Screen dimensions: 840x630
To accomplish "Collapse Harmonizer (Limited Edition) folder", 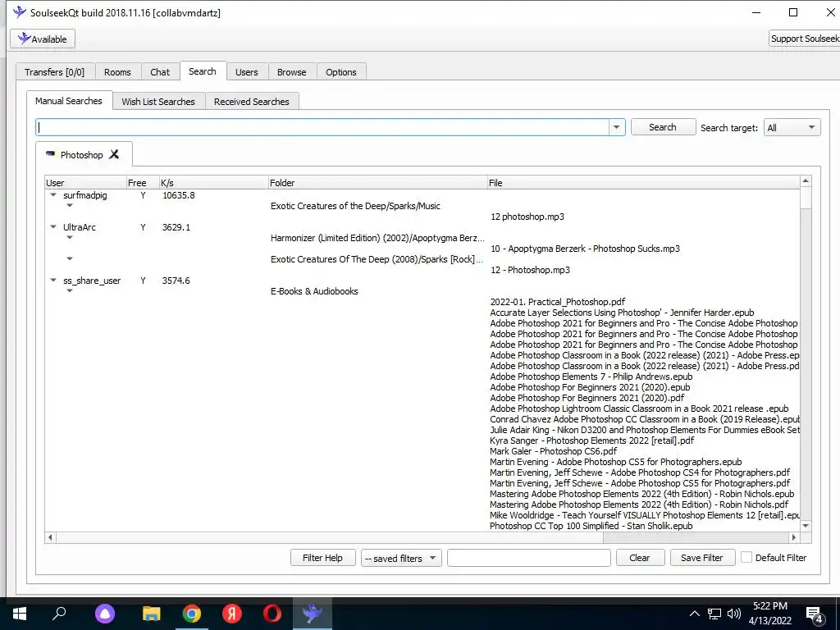I will point(70,238).
